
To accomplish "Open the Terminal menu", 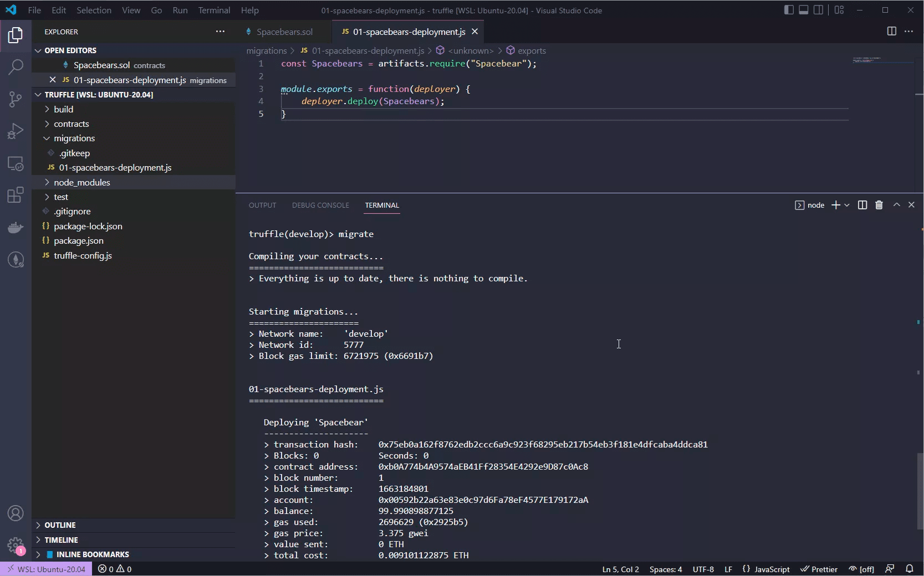I will click(215, 10).
